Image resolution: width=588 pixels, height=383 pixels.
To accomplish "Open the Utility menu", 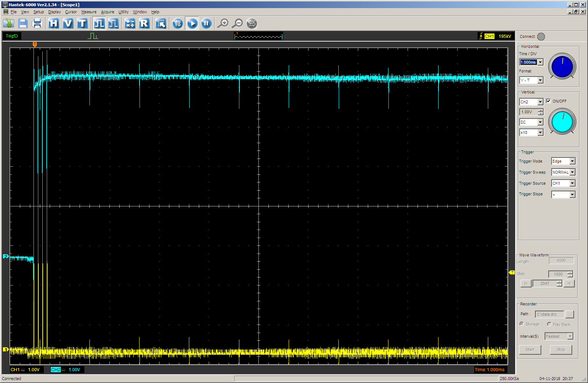I will pos(123,12).
